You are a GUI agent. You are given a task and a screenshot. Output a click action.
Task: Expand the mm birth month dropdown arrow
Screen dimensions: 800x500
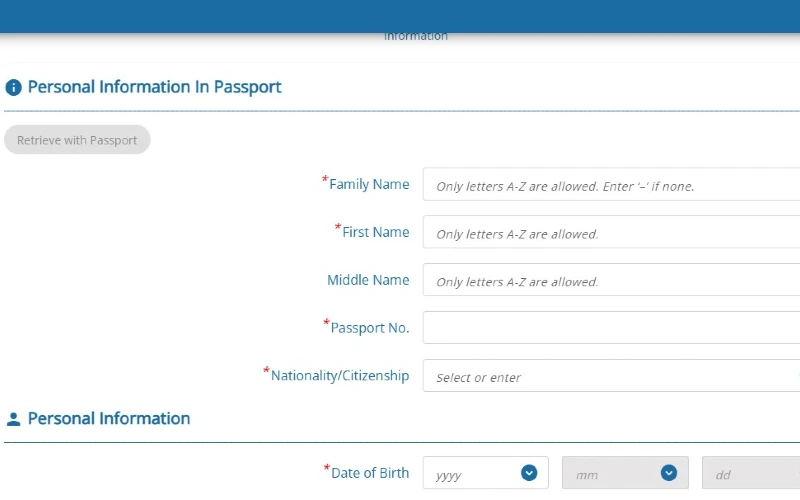coord(669,473)
